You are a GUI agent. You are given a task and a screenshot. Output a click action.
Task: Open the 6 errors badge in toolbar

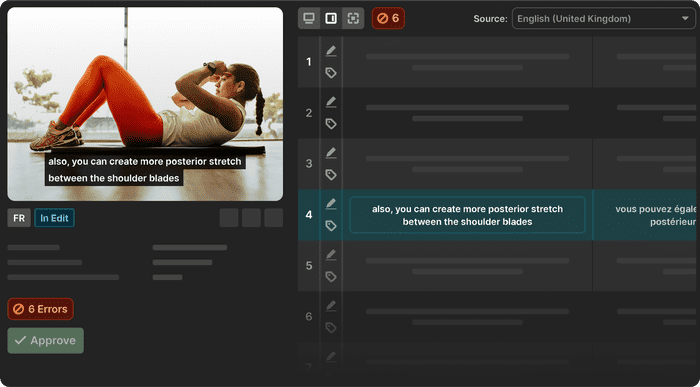pos(388,18)
